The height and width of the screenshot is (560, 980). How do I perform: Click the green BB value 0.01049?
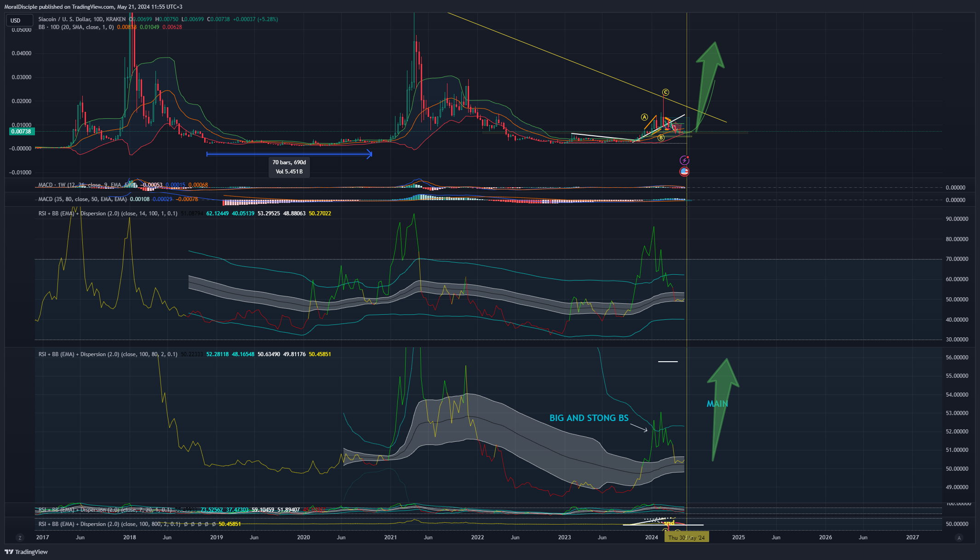pyautogui.click(x=149, y=27)
